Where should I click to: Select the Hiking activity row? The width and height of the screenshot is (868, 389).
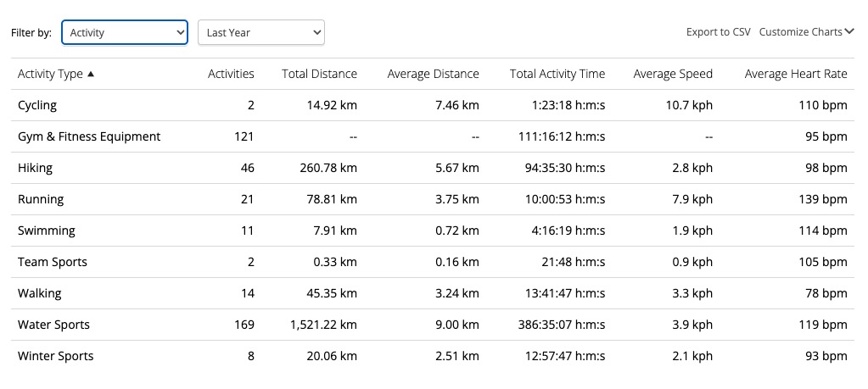(x=35, y=168)
